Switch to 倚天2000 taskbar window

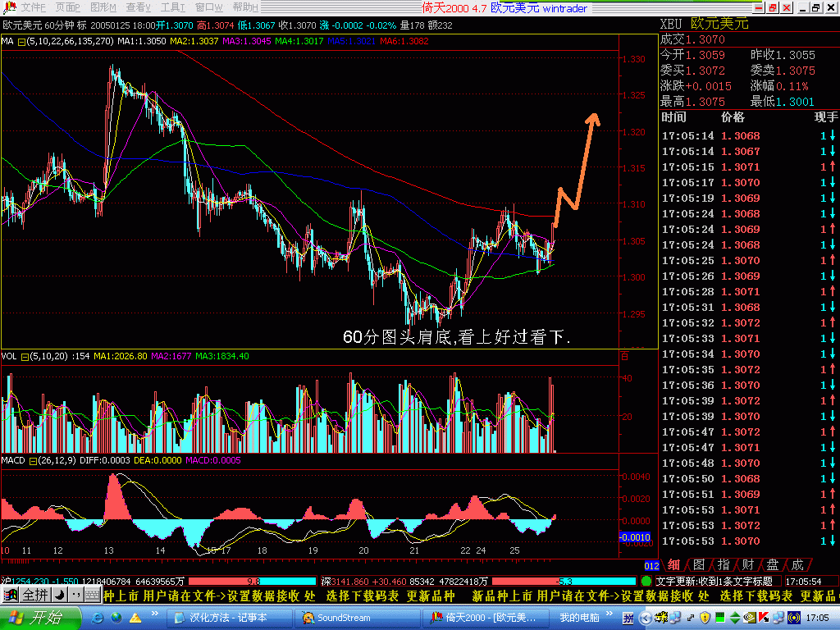tap(486, 618)
